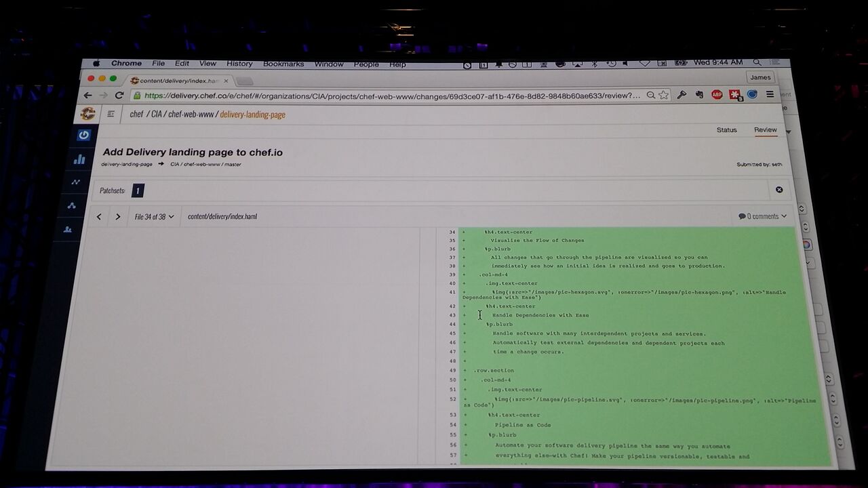Open Notification Center list icon
This screenshot has height=488, width=868.
coord(776,62)
